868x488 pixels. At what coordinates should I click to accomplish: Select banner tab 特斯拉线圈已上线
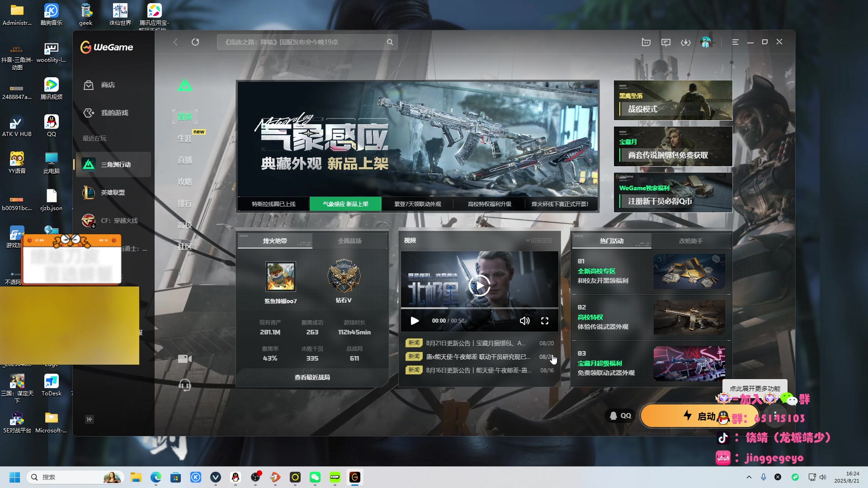coord(274,204)
